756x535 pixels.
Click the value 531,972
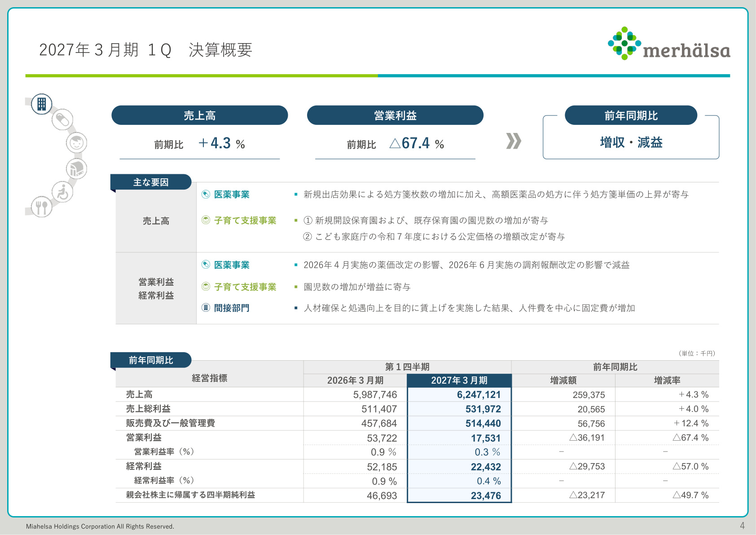pyautogui.click(x=483, y=409)
